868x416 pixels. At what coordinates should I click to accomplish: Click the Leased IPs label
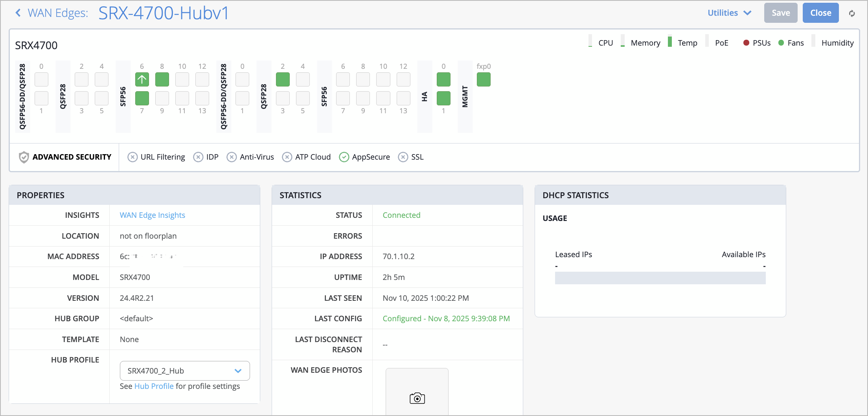coord(574,254)
